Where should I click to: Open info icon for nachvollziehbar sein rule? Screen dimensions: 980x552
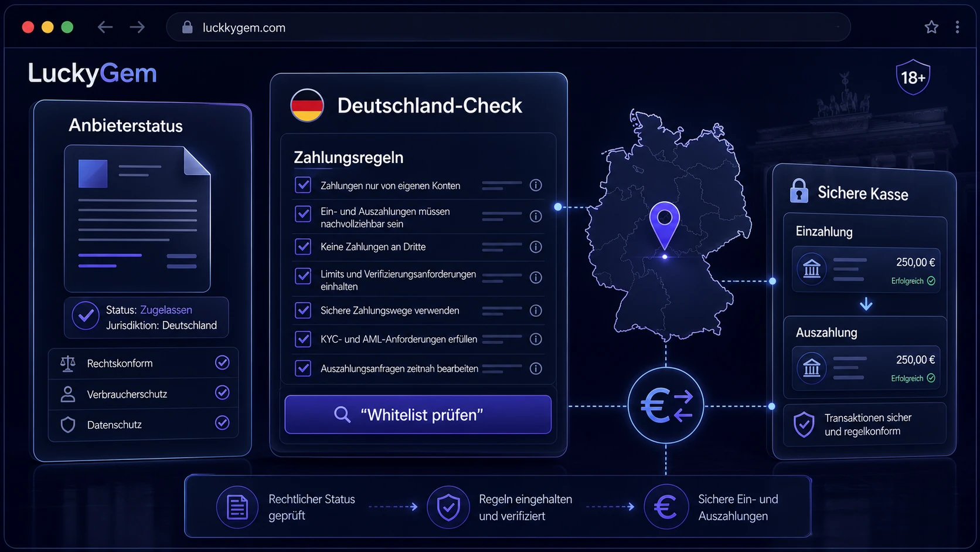point(536,216)
